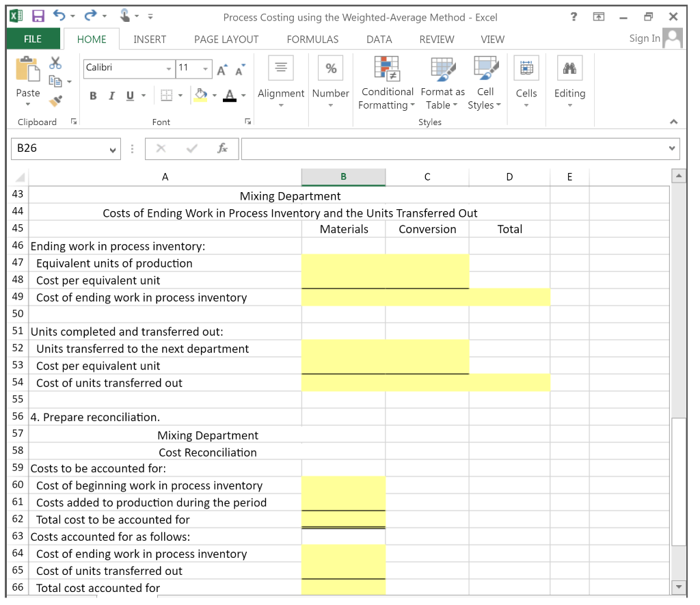Image resolution: width=700 pixels, height=605 pixels.
Task: Switch to the PAGE LAYOUT tab
Action: 226,39
